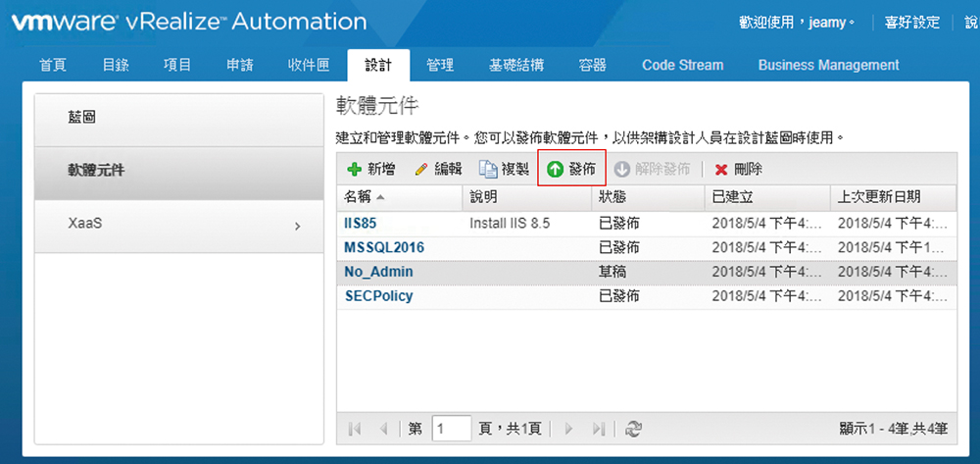Open the 目錄 tab
The width and height of the screenshot is (980, 464).
(x=116, y=65)
